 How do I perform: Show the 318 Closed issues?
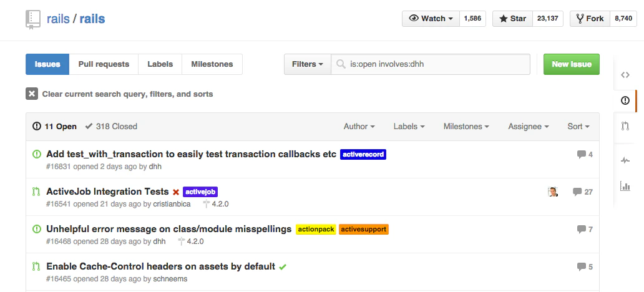(x=111, y=127)
